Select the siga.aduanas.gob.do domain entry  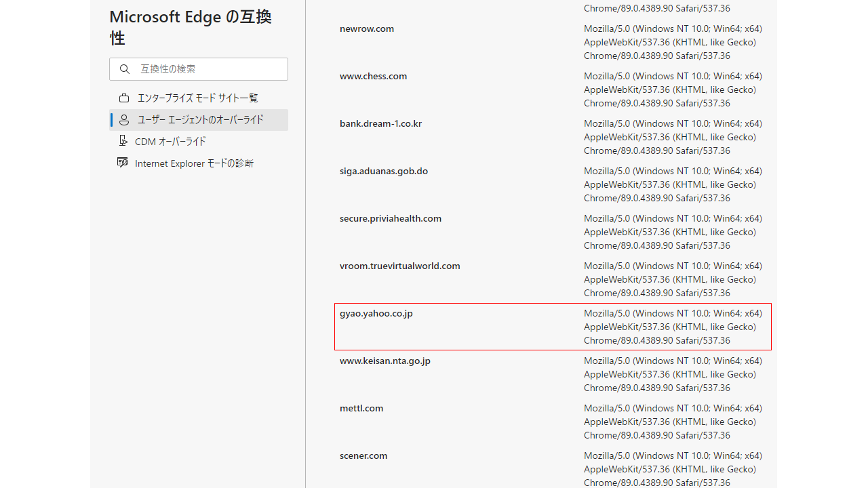pos(384,171)
